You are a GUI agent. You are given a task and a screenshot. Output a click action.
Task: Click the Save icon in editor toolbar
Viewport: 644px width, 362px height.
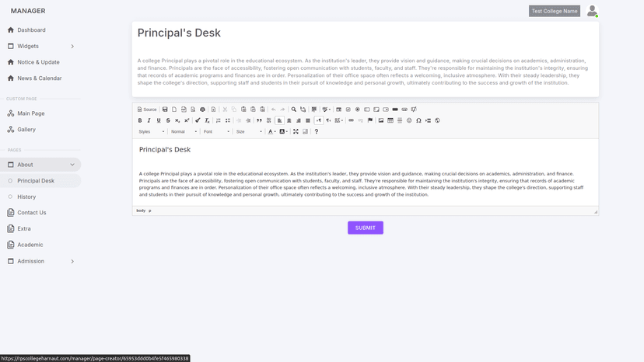coord(165,110)
